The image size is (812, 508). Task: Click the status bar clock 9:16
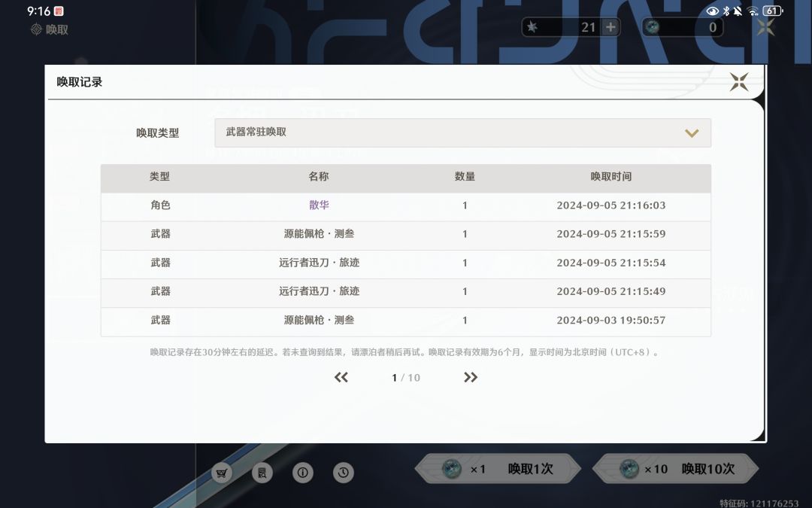39,11
